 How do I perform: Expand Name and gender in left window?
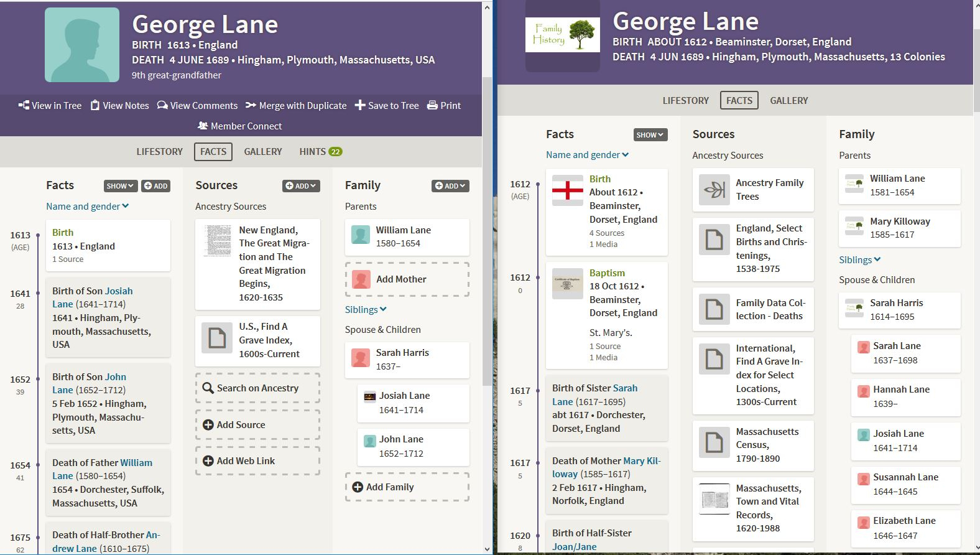(x=88, y=207)
